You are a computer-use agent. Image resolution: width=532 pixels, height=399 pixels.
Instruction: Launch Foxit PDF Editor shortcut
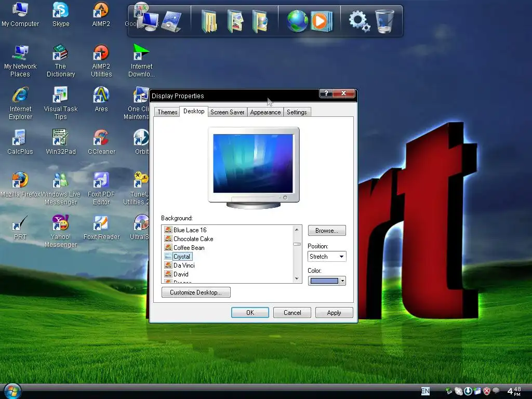pyautogui.click(x=101, y=189)
